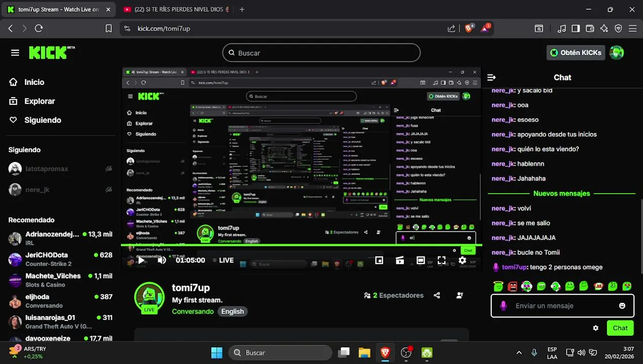Open Brave VPN shield icon
The width and height of the screenshot is (643, 364).
(618, 29)
